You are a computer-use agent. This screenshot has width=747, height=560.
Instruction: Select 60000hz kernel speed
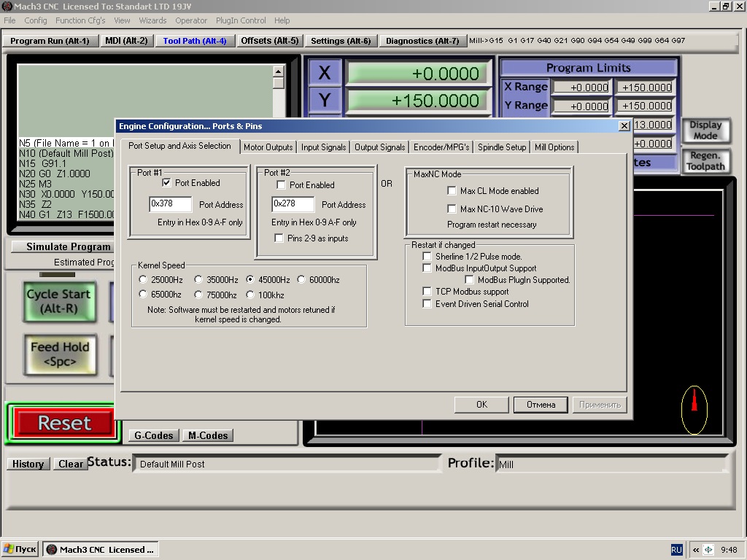[x=301, y=279]
